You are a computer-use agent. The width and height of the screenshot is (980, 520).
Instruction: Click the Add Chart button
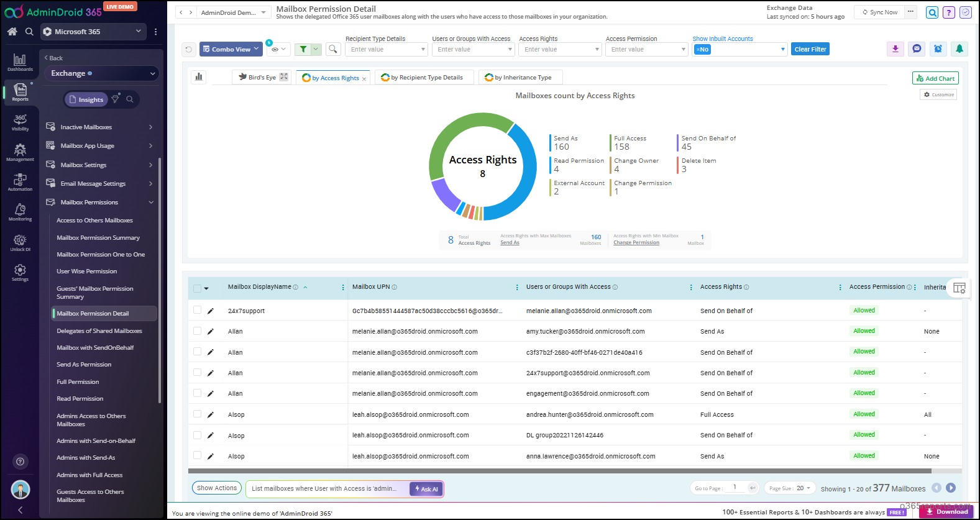pos(935,78)
